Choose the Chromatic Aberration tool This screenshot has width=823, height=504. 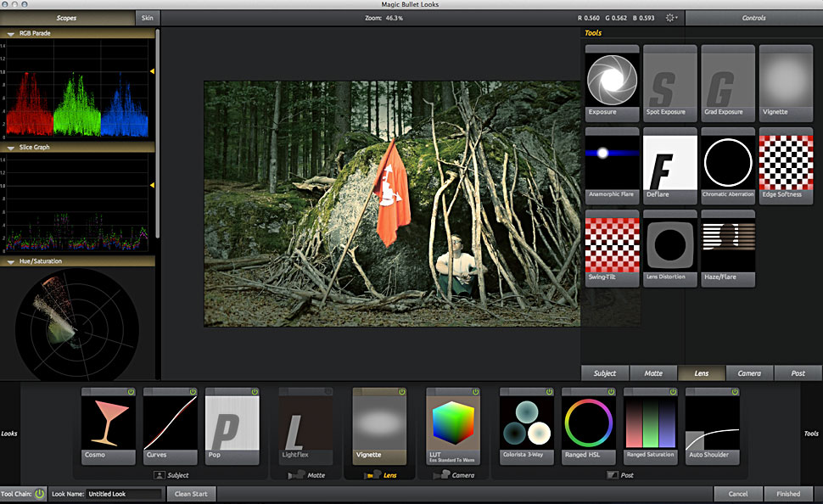pos(727,164)
